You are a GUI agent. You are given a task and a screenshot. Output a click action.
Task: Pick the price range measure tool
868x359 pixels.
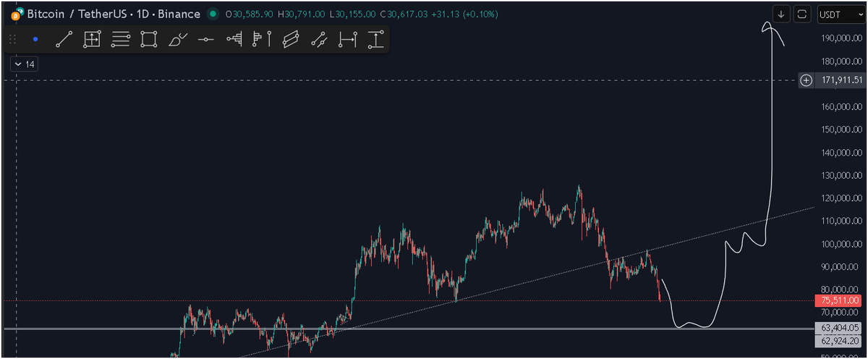(x=375, y=40)
